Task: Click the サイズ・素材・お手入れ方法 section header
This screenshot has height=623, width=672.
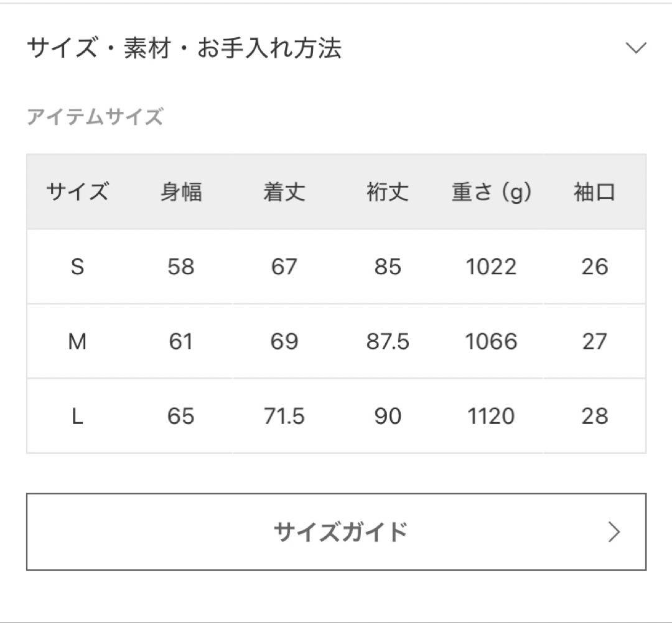Action: [x=185, y=47]
